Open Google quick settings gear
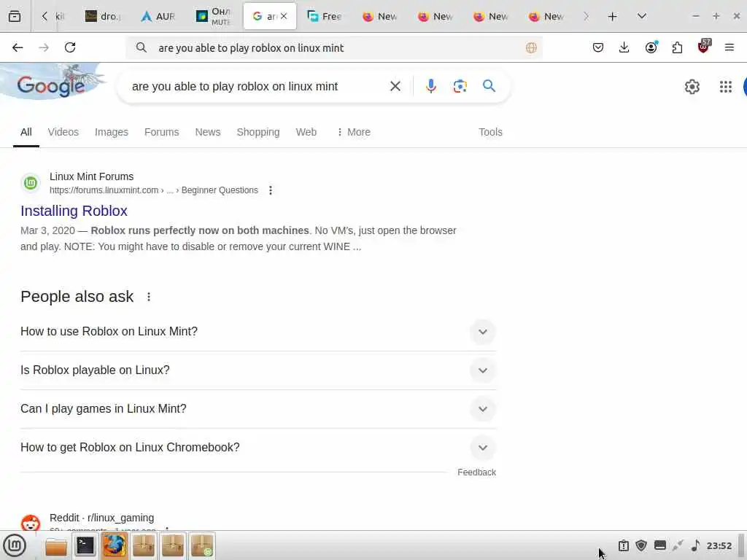 (692, 87)
